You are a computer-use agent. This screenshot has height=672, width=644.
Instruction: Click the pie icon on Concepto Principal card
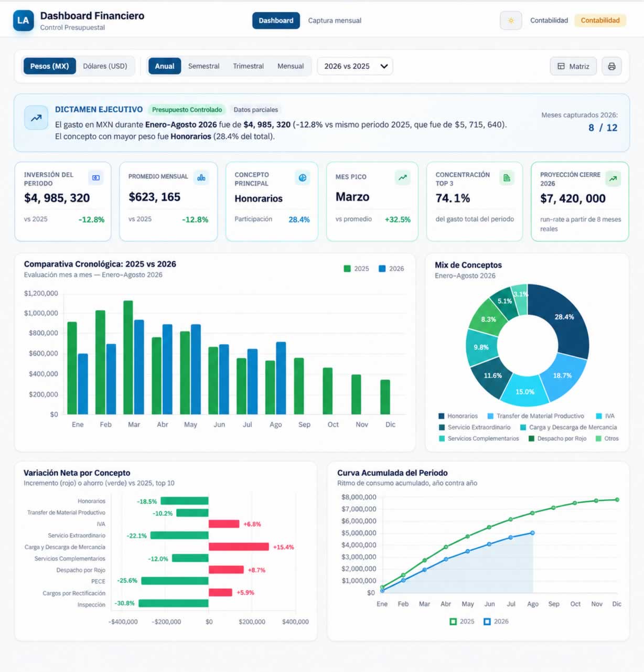303,178
